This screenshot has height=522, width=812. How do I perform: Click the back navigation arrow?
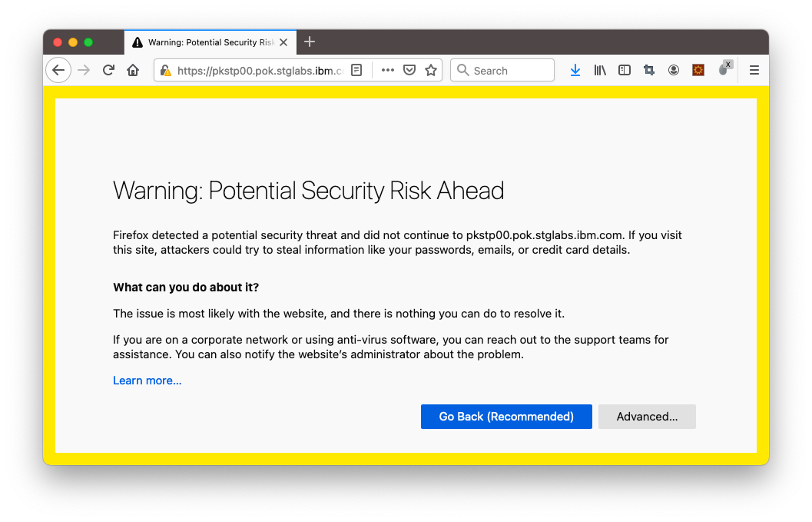pyautogui.click(x=58, y=70)
